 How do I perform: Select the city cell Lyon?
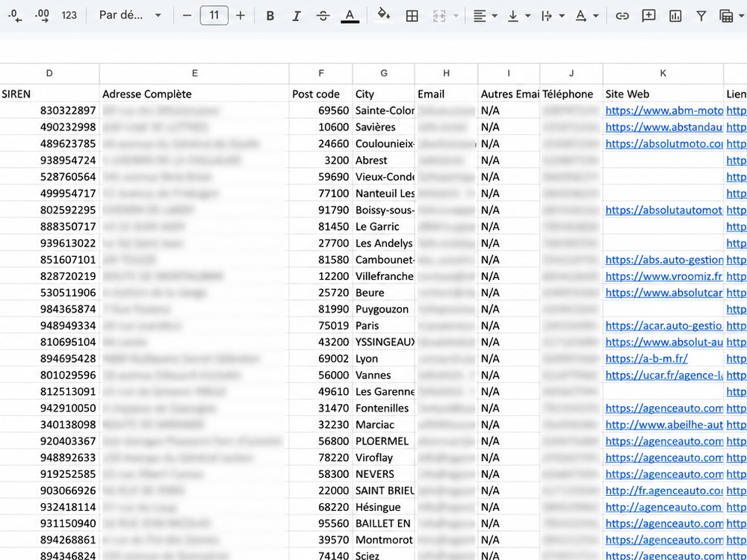click(384, 358)
